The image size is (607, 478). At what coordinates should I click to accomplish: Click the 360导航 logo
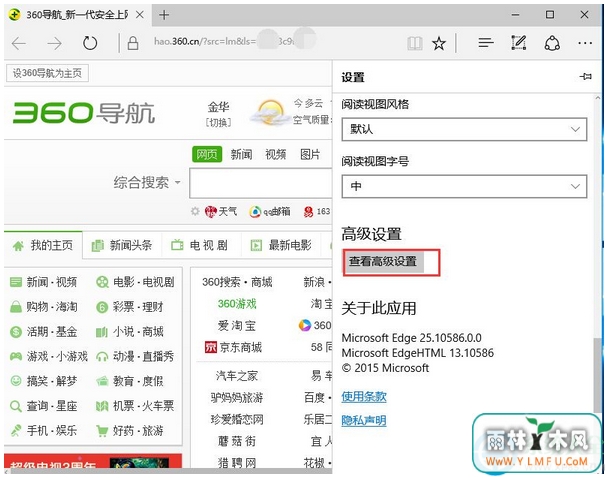pos(84,113)
